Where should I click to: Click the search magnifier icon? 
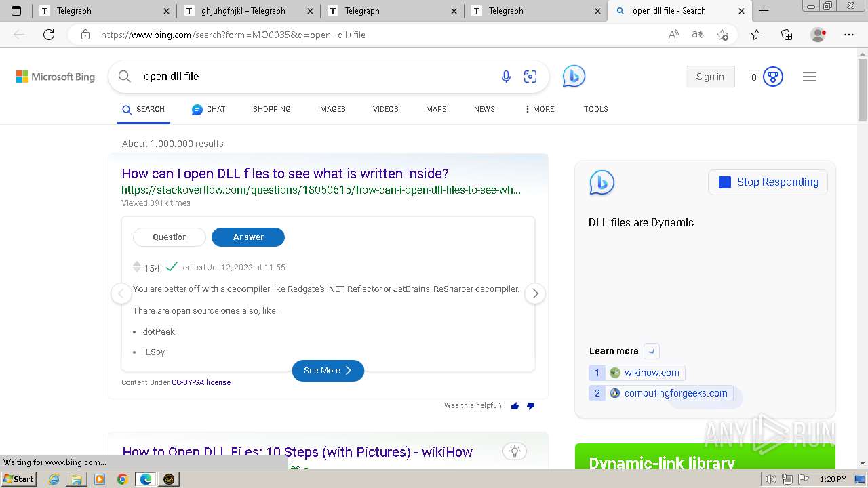coord(125,77)
